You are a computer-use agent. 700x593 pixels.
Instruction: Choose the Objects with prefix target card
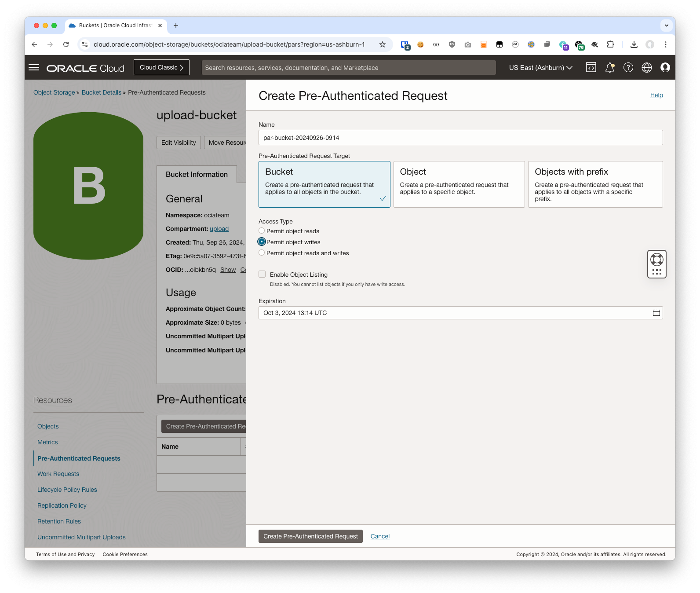[x=595, y=184]
